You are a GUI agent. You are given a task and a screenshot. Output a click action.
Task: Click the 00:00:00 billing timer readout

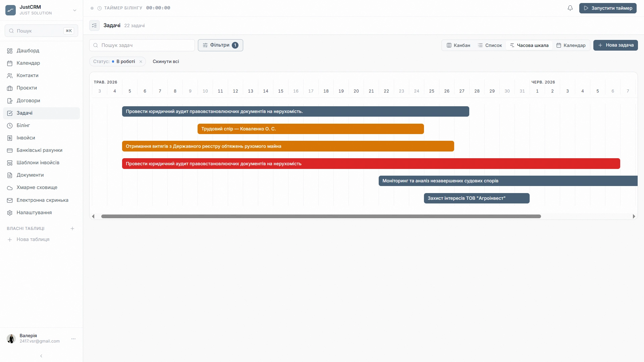tap(158, 8)
